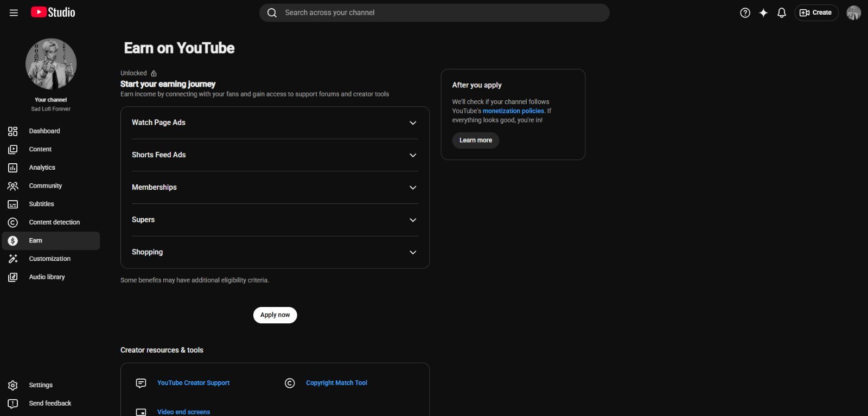Screen dimensions: 868x416
Task: Expand the Watch Page Ads chevron
Action: [413, 123]
